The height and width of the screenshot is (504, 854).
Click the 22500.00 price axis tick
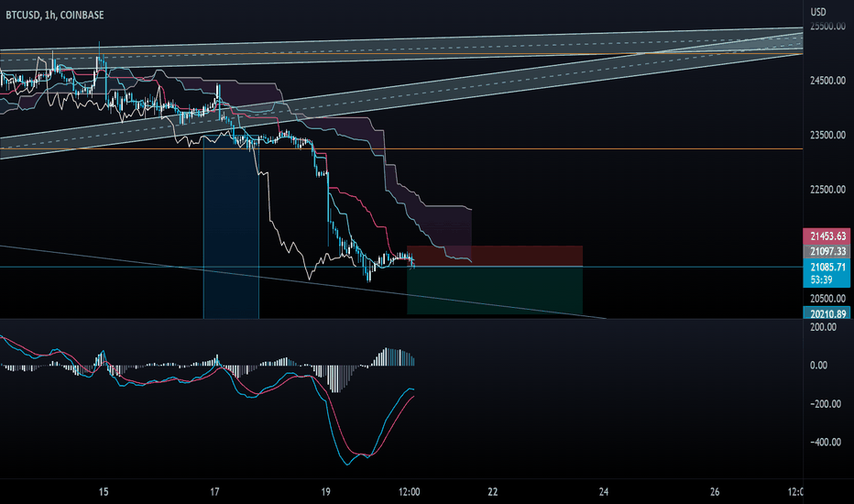pyautogui.click(x=827, y=190)
